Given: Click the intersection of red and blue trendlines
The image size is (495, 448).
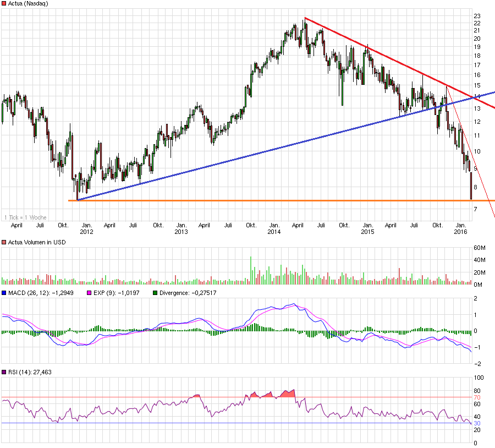Looking at the screenshot, I should (x=474, y=97).
